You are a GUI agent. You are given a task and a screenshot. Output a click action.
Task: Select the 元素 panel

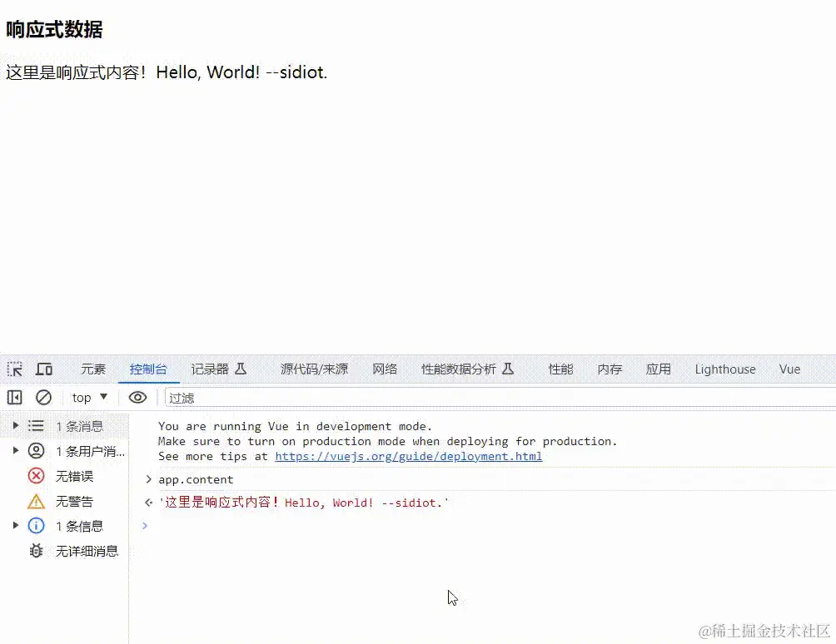pos(93,369)
